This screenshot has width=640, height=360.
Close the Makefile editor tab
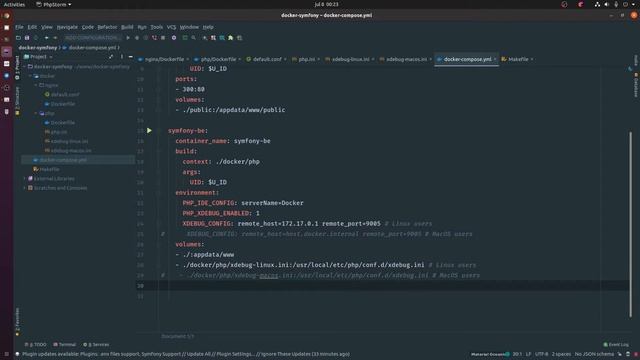(x=532, y=59)
